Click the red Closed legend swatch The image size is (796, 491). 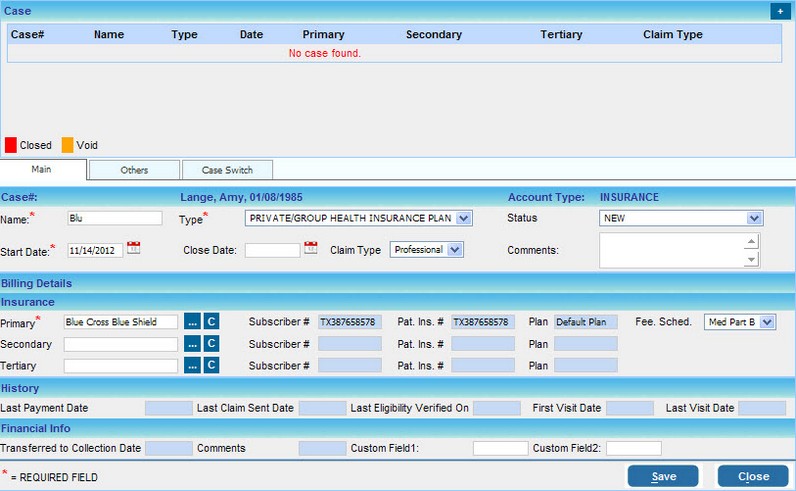pyautogui.click(x=11, y=145)
